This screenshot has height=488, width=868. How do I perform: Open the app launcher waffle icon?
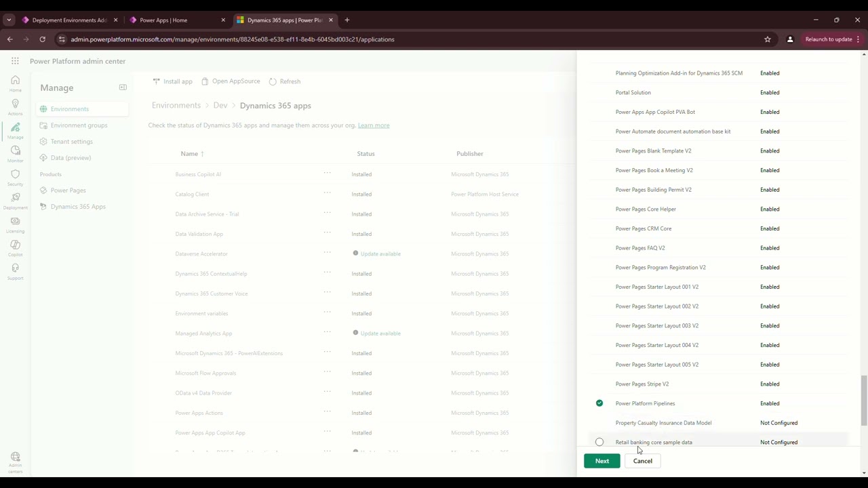tap(15, 61)
